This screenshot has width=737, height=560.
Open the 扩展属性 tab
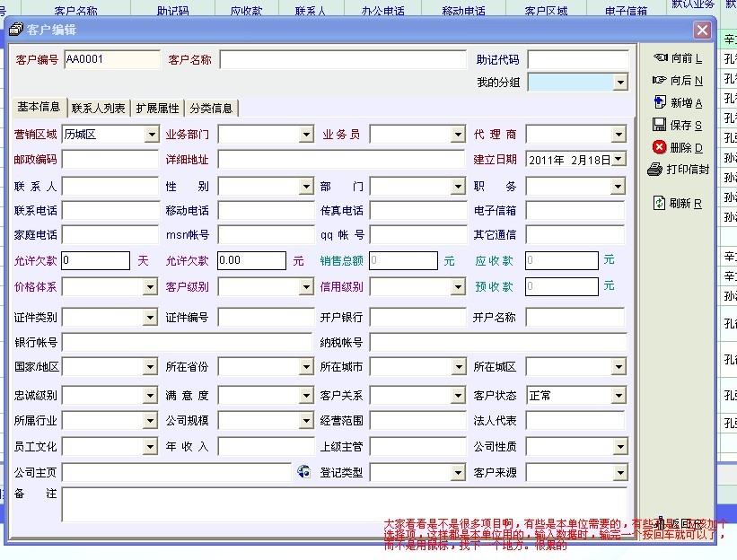(x=157, y=109)
